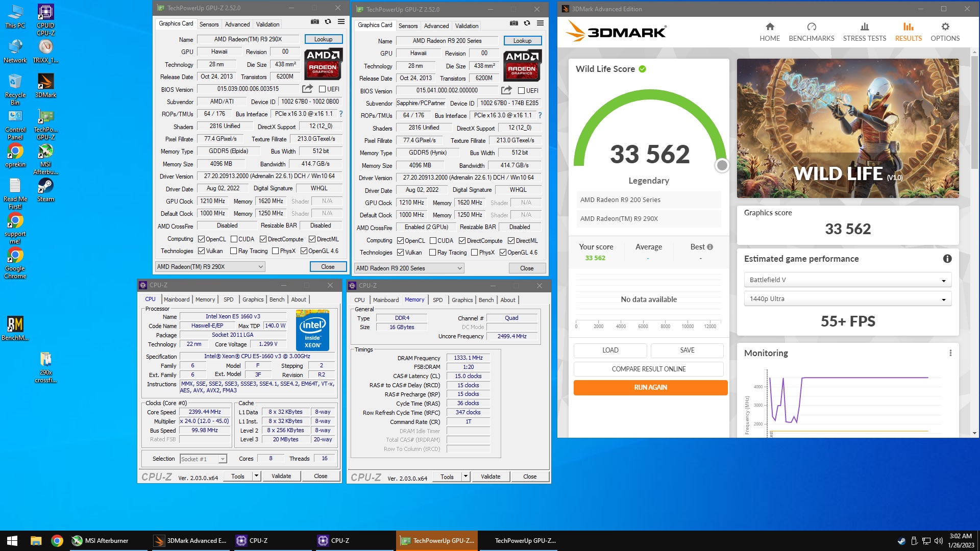980x551 pixels.
Task: Click BIOS export icon in left GPU-Z
Action: 307,89
